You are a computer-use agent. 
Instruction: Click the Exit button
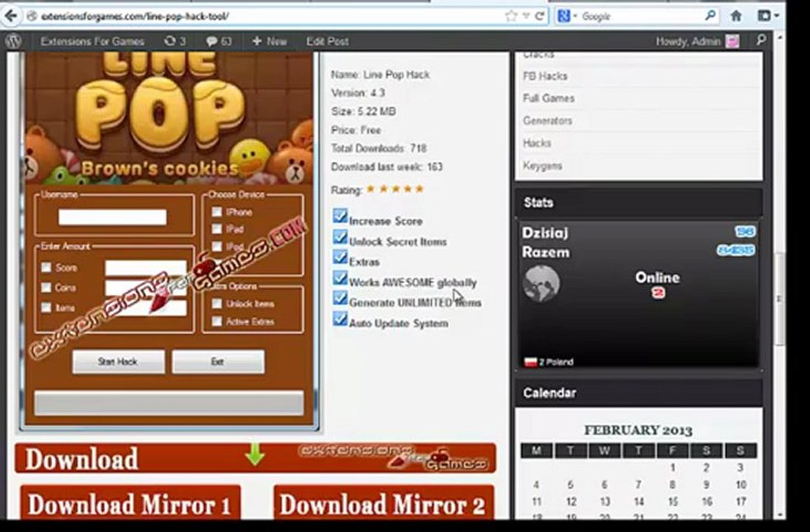(x=218, y=361)
